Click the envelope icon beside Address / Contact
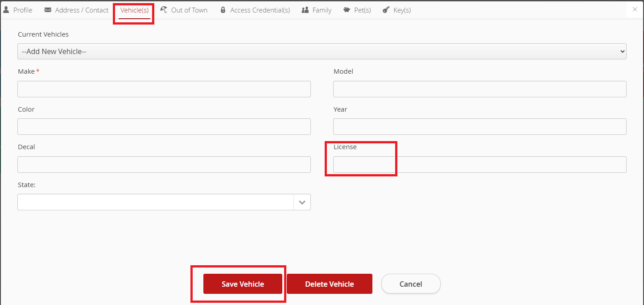Viewport: 644px width, 305px height. (48, 9)
